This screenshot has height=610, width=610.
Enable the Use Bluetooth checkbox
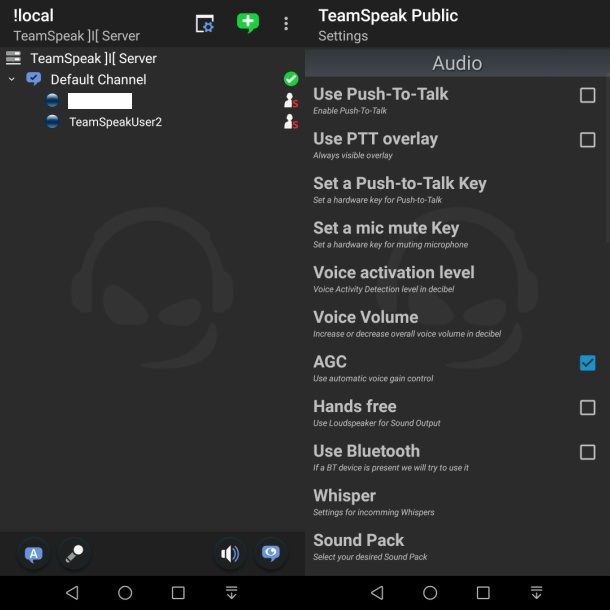[x=587, y=452]
